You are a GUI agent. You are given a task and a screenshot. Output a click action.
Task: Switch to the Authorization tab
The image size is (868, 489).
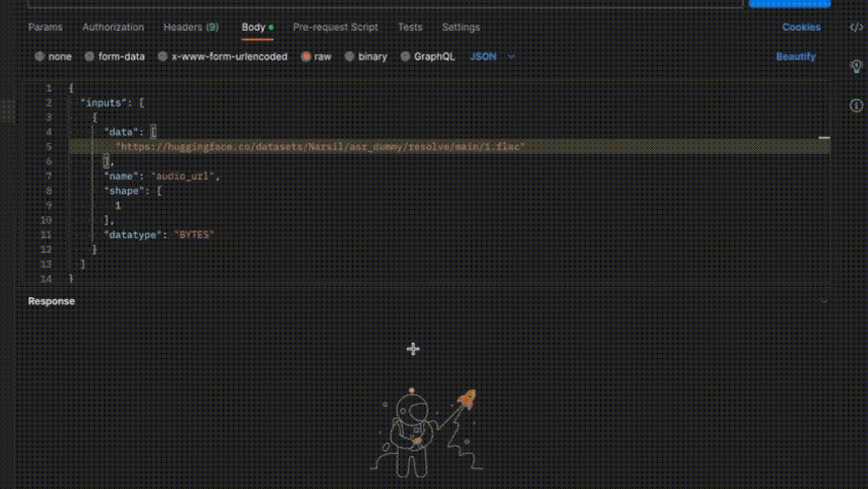113,27
